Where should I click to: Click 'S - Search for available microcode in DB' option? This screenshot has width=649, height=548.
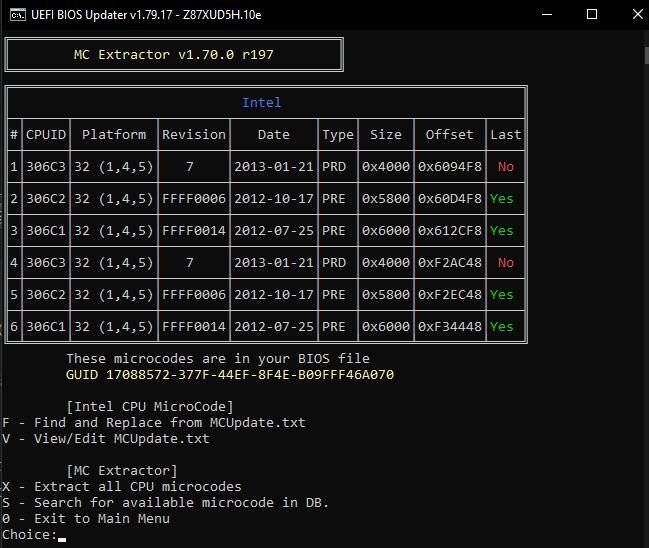coord(166,502)
